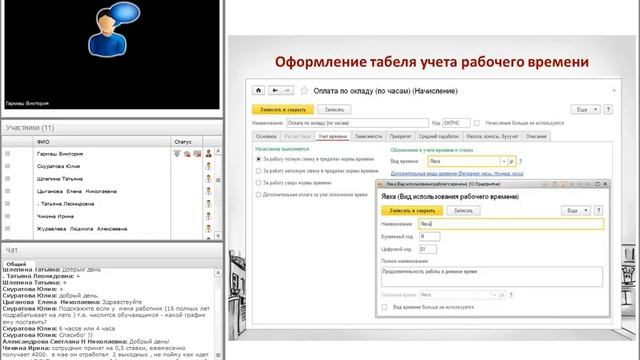Click the microphone status icon for Гармаш Виктория

[x=177, y=153]
